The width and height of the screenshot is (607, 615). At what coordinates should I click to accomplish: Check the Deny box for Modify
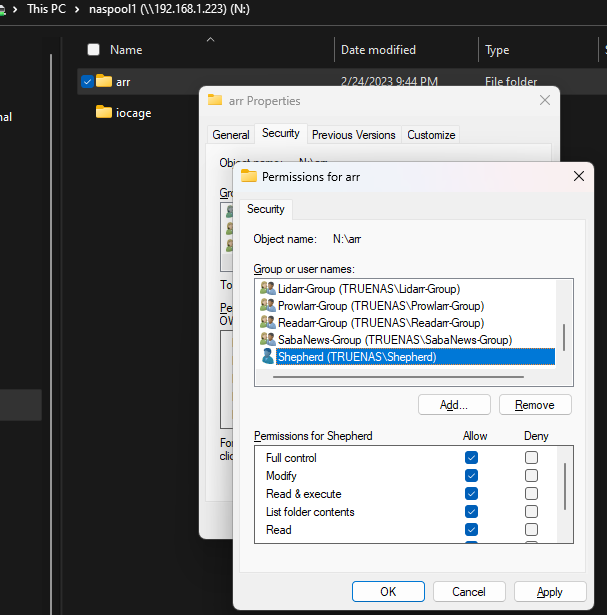coord(531,476)
